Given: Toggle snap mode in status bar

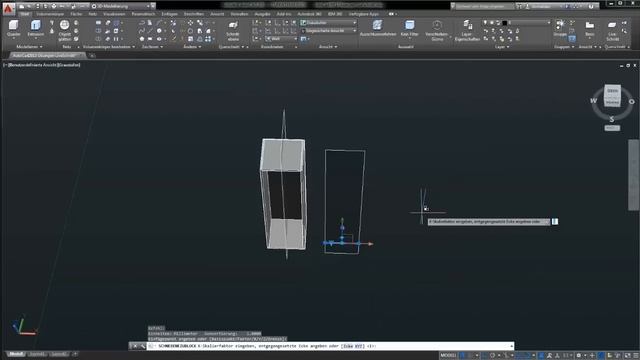Looking at the screenshot, I should [x=470, y=356].
